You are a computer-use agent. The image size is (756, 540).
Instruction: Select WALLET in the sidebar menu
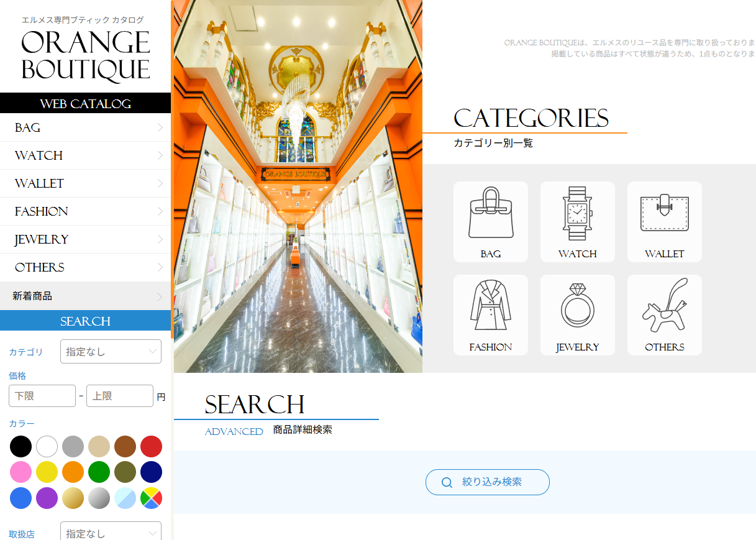[85, 183]
